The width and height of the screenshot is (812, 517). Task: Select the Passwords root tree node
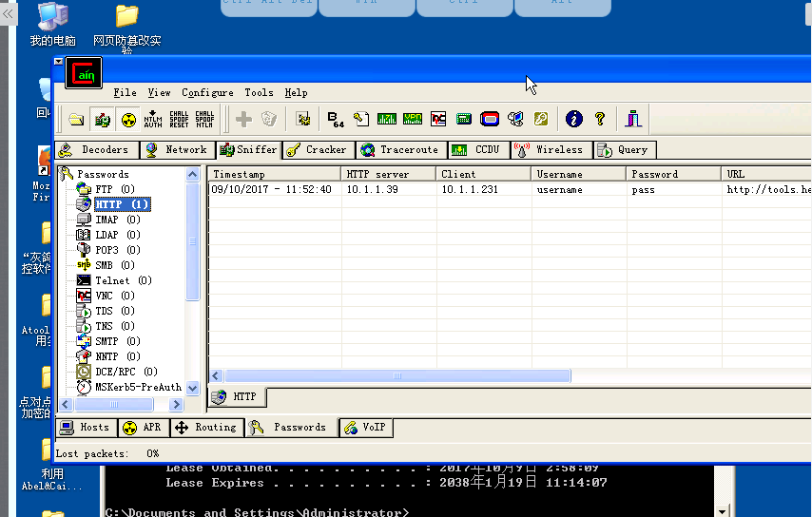click(103, 175)
